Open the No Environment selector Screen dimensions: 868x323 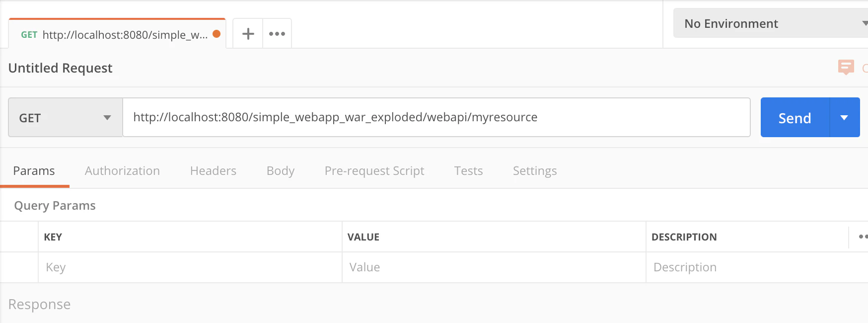coord(771,23)
